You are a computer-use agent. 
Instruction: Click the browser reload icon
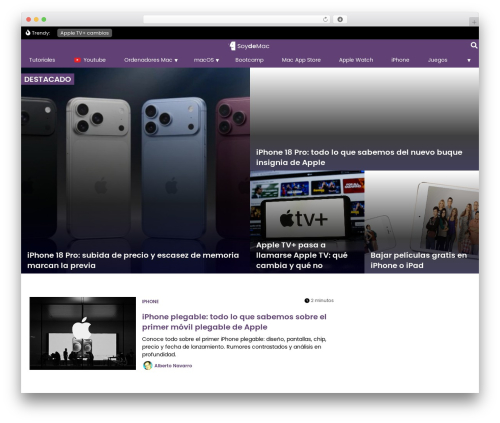point(325,19)
